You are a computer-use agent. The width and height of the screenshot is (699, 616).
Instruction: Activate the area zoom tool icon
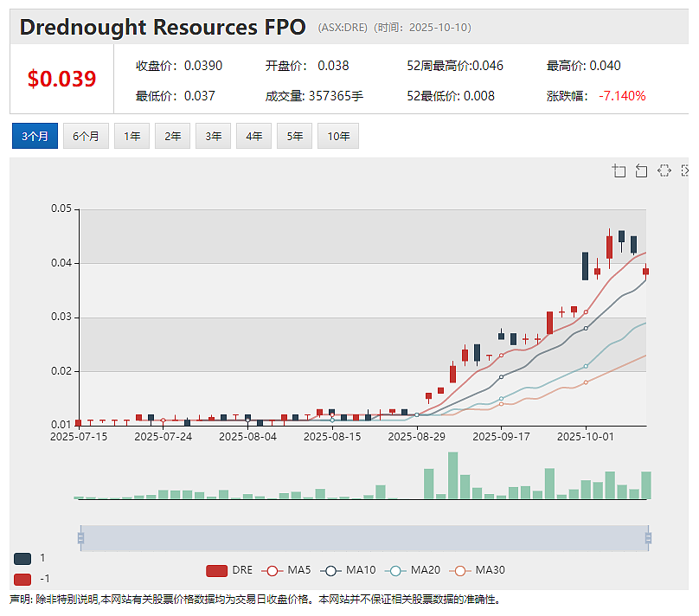point(619,170)
